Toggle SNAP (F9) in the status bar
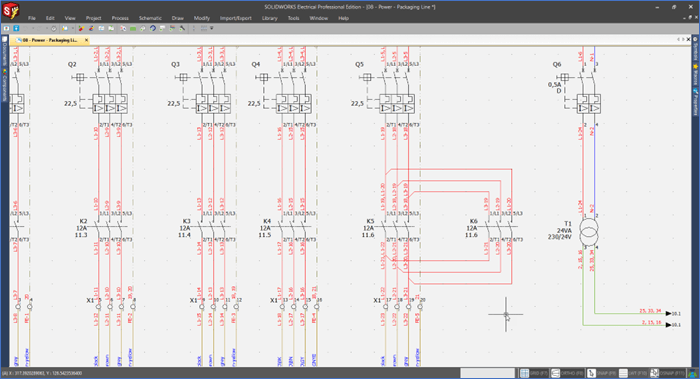Screen dimensions: 700x379 [x=601, y=373]
